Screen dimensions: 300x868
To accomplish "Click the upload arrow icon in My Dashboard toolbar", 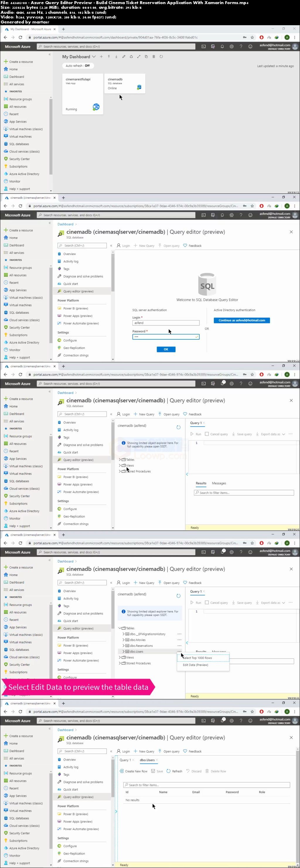I will (109, 57).
